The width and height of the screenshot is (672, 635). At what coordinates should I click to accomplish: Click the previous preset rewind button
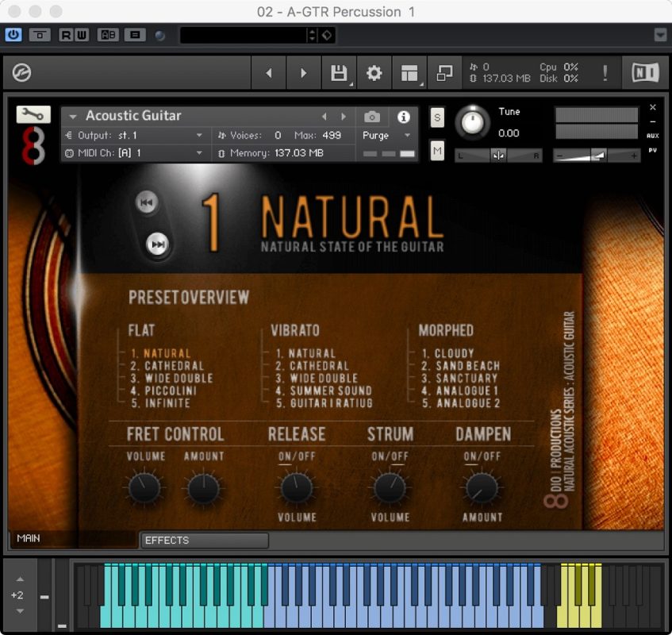pyautogui.click(x=147, y=202)
